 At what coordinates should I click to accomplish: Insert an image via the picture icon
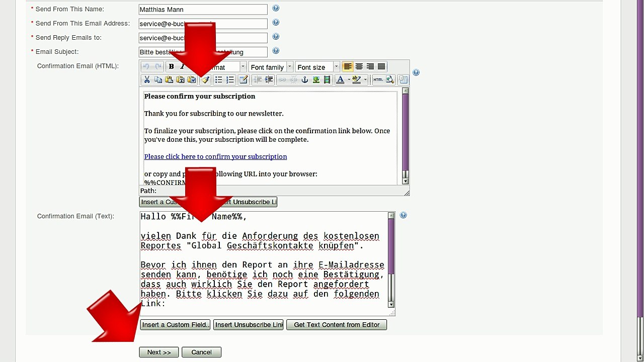(x=316, y=79)
